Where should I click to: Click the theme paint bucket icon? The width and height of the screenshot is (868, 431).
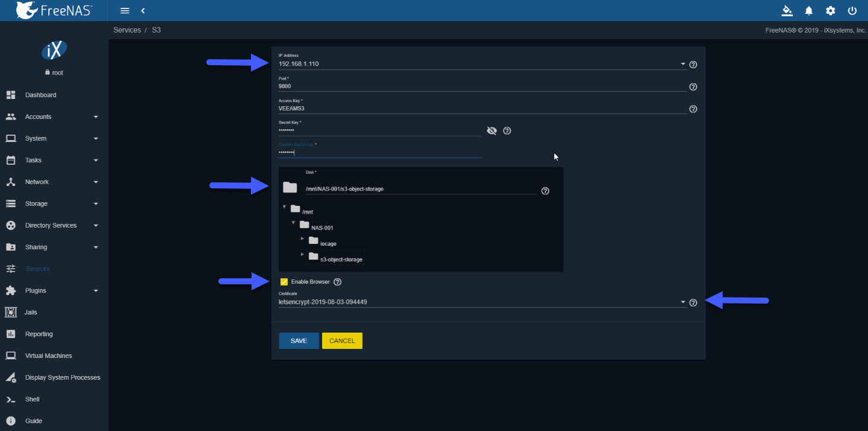click(787, 10)
